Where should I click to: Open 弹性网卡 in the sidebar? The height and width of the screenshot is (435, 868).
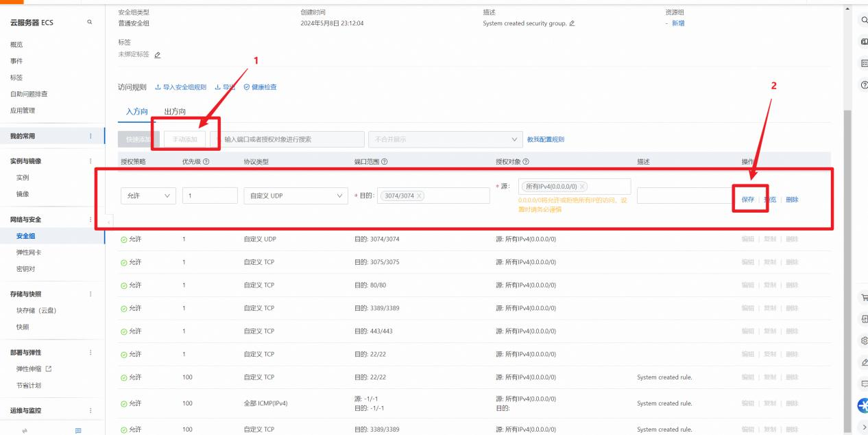click(29, 252)
